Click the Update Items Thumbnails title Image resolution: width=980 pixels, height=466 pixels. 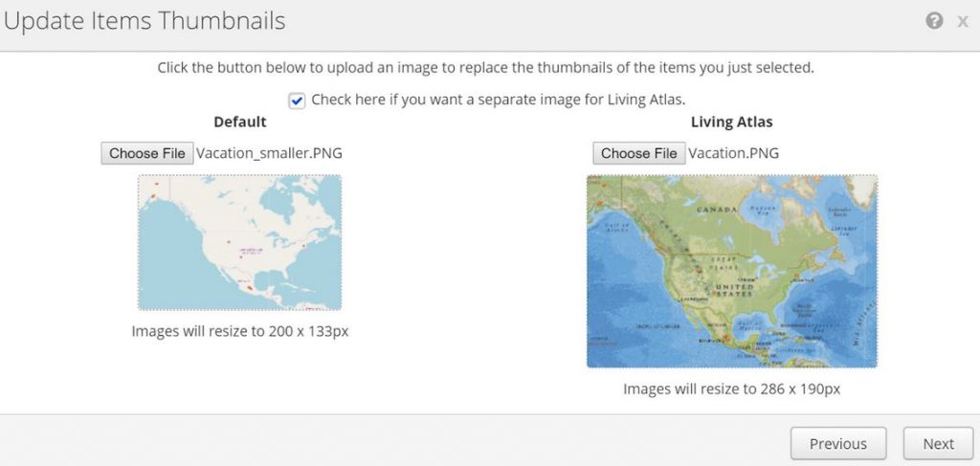coord(145,21)
